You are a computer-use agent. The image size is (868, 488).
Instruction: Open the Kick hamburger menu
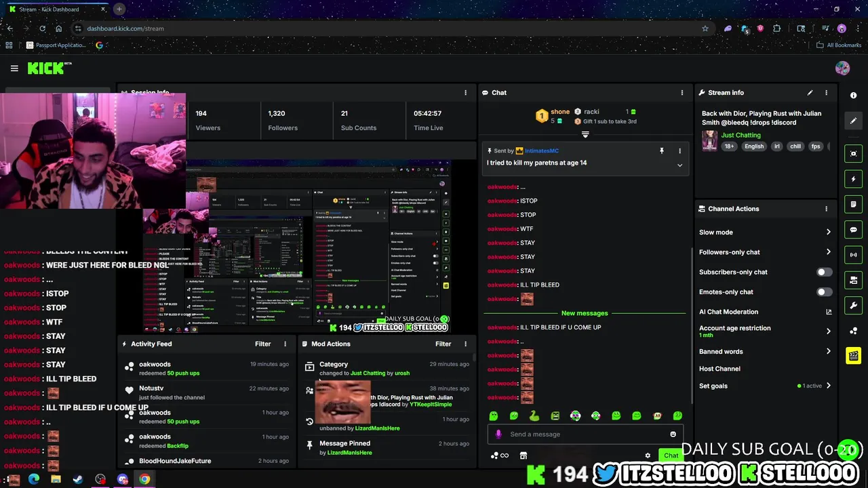click(14, 68)
